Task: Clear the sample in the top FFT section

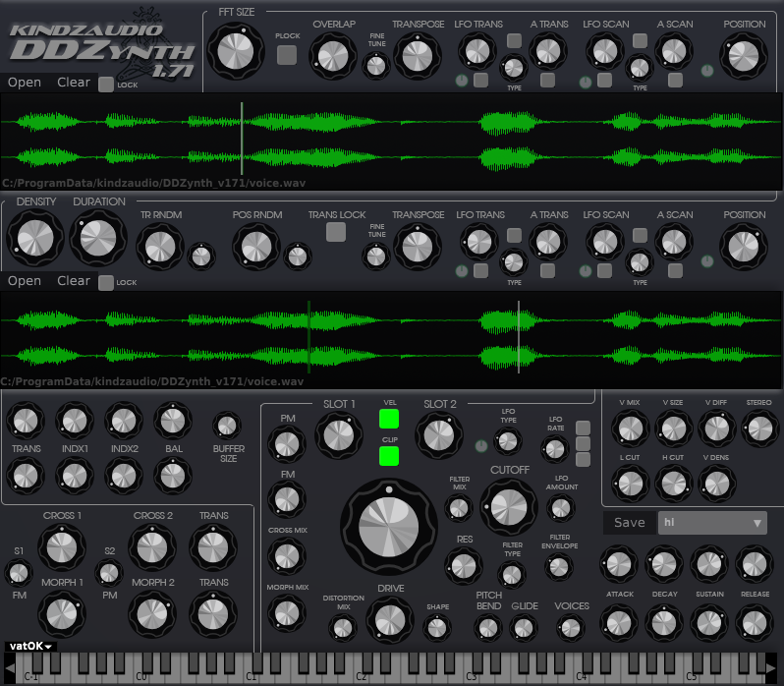Action: [x=74, y=82]
